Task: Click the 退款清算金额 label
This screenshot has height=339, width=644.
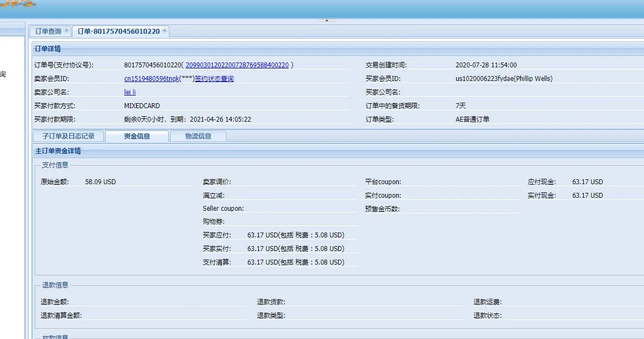Action: [61, 316]
